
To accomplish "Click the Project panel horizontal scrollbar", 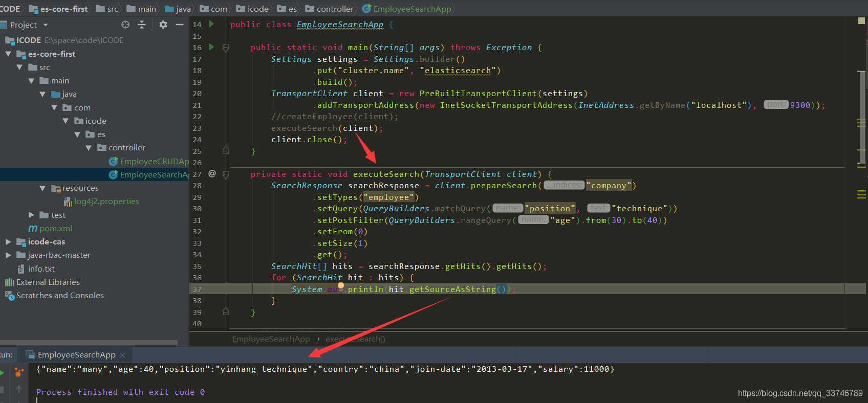I will coord(89,342).
